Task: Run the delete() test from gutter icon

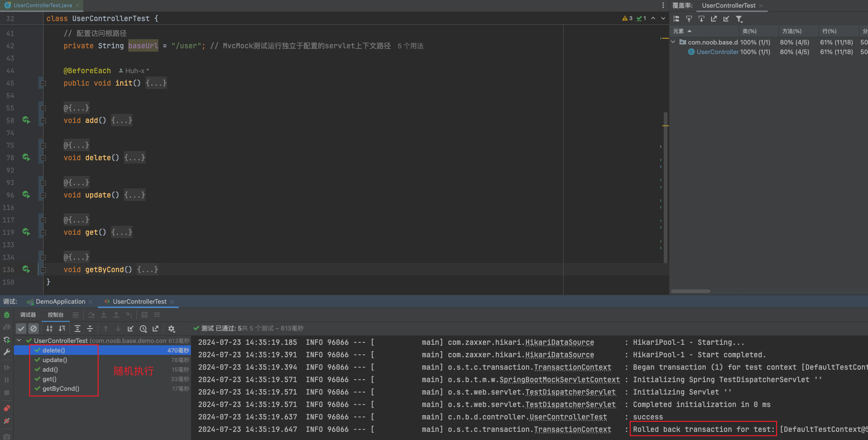Action: tap(26, 158)
